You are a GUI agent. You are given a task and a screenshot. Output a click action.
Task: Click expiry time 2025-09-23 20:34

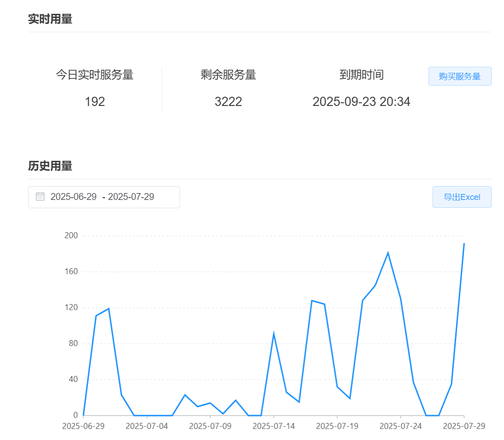pyautogui.click(x=361, y=102)
